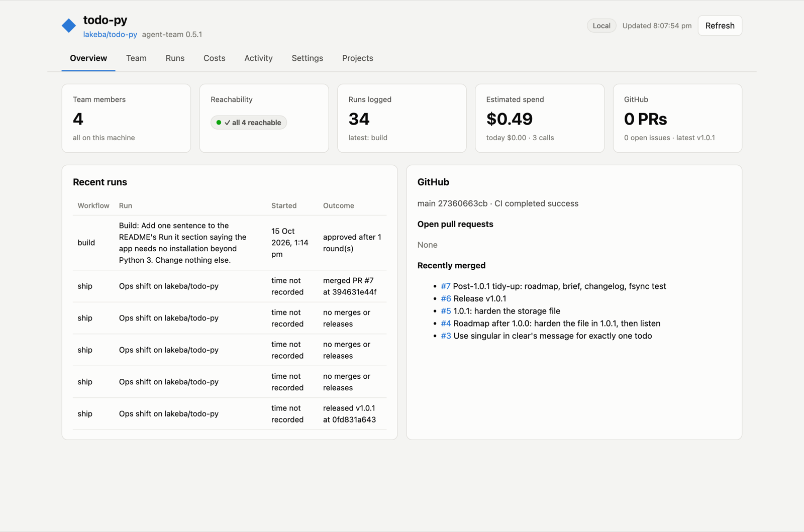Click the GitHub '0 PRs' value
This screenshot has width=804, height=532.
(x=645, y=119)
